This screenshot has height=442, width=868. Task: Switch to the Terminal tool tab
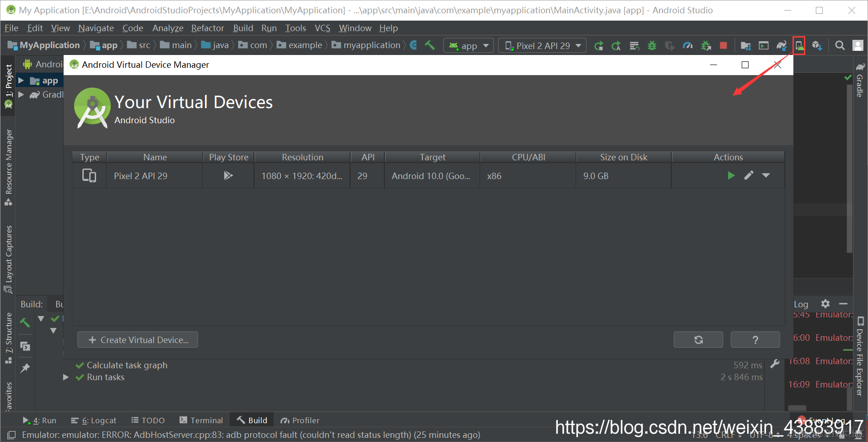coord(201,420)
